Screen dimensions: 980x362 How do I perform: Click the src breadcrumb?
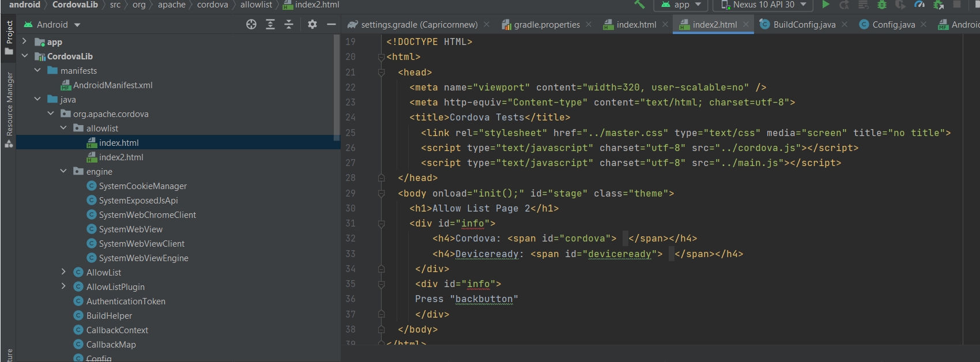(115, 5)
